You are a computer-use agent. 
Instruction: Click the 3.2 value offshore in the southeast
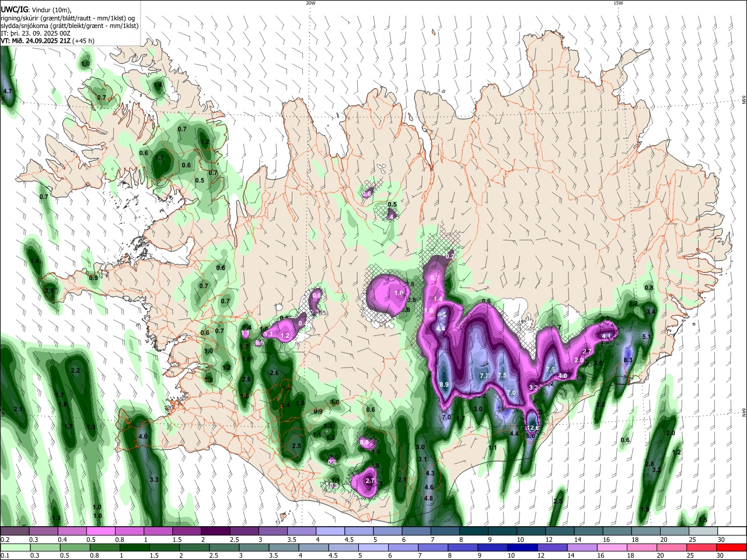[657, 470]
